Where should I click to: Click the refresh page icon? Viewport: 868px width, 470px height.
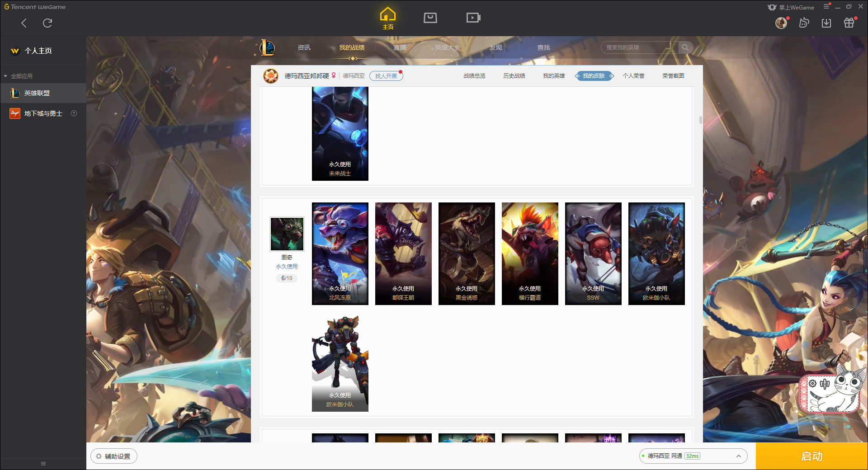click(x=47, y=23)
